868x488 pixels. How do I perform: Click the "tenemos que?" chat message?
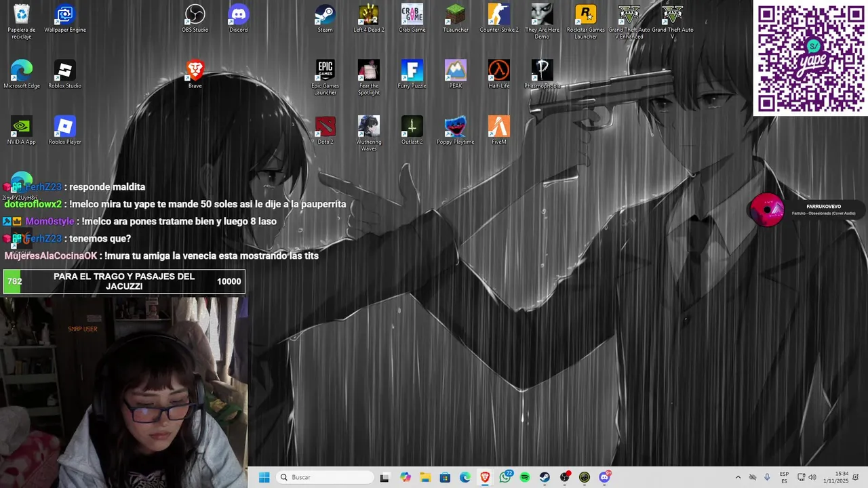(66, 239)
